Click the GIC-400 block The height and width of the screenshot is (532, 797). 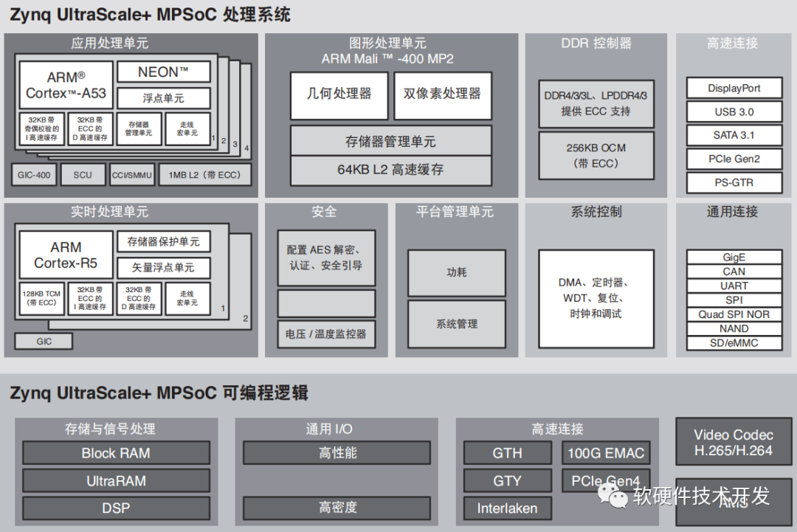pos(34,175)
